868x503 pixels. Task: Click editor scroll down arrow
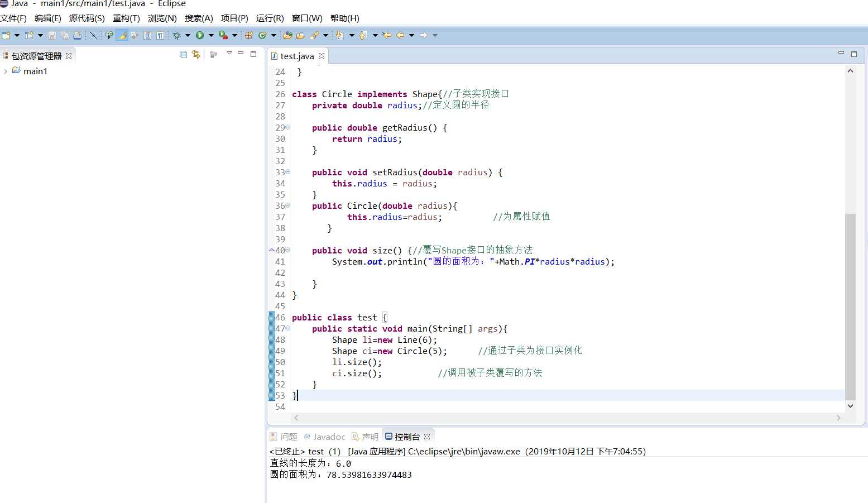coord(850,406)
